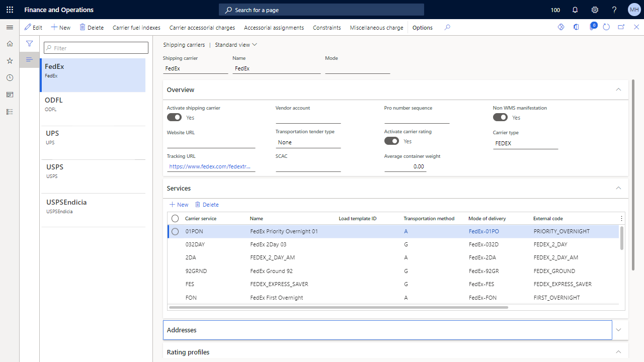The width and height of the screenshot is (644, 362).
Task: Select UPS in the carrier list
Action: coord(93,142)
